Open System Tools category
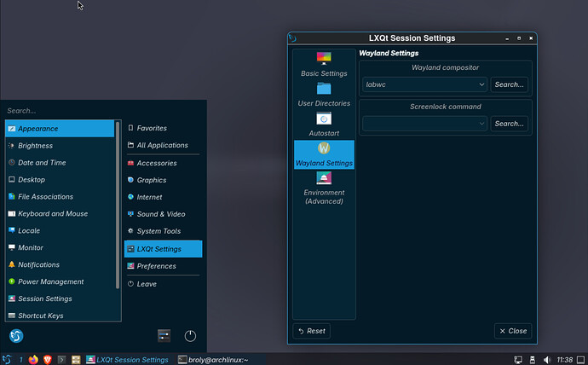This screenshot has height=365, width=588. point(163,231)
